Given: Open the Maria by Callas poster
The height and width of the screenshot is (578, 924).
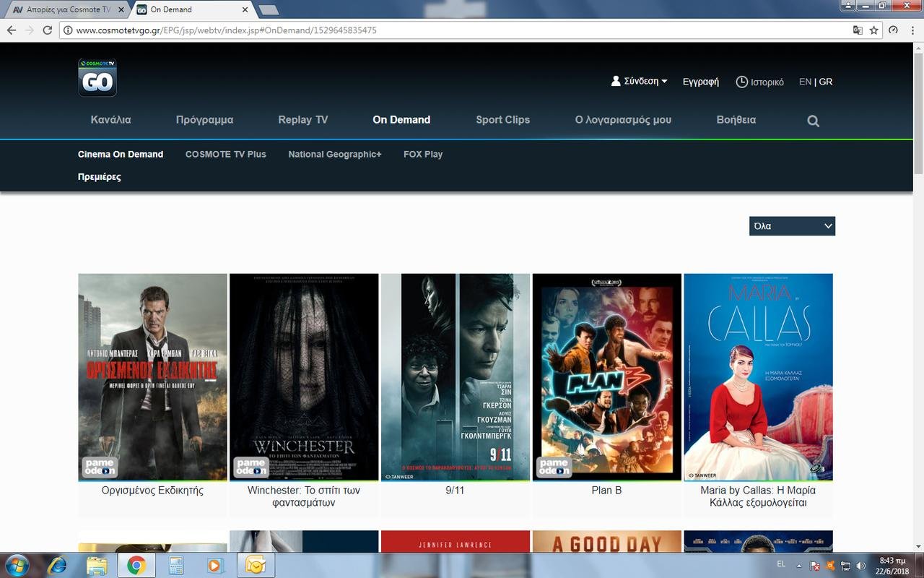Looking at the screenshot, I should (x=758, y=377).
